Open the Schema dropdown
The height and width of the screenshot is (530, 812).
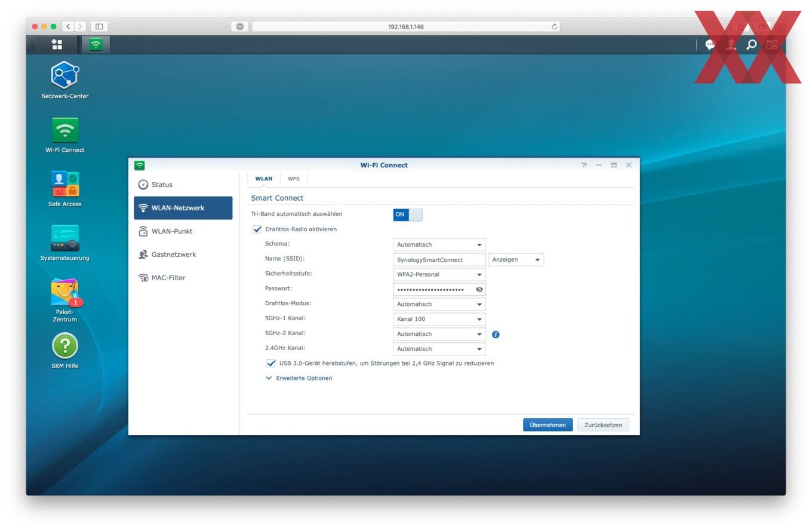(x=439, y=244)
